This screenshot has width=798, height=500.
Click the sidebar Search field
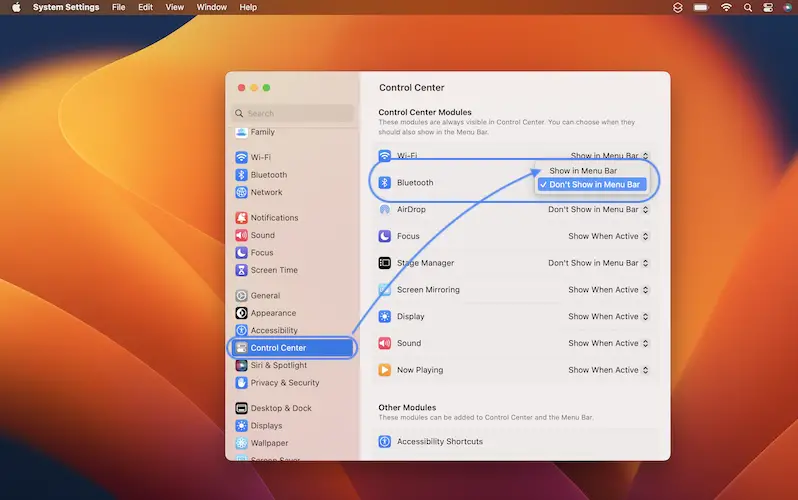pyautogui.click(x=293, y=114)
